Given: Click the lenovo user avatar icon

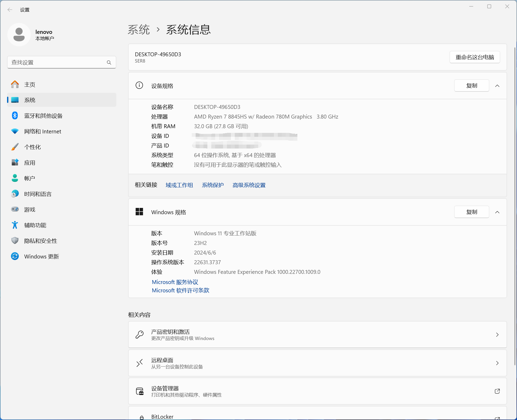Looking at the screenshot, I should (x=19, y=35).
